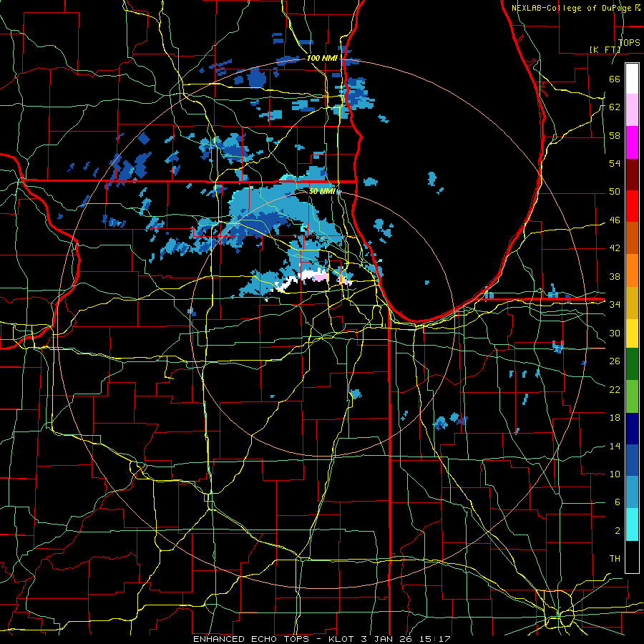Image resolution: width=644 pixels, height=644 pixels.
Task: Select the gold legend swatch
Action: pyautogui.click(x=632, y=303)
